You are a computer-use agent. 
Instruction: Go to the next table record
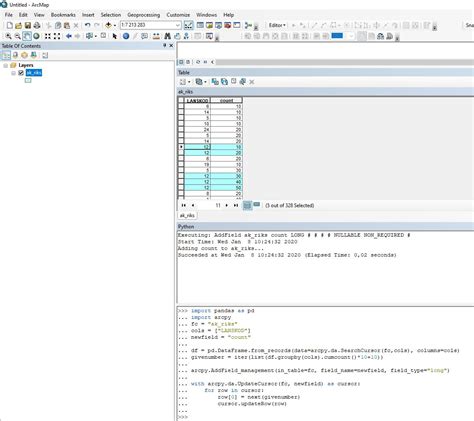pos(227,205)
